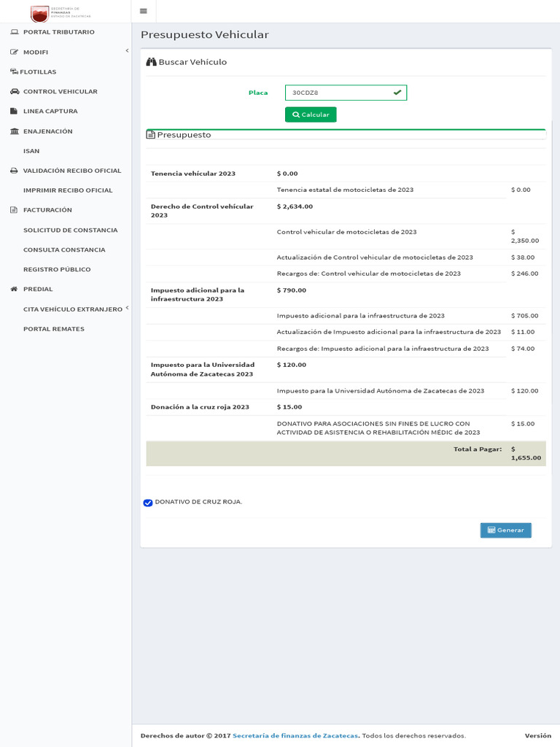Click the file icon beside Linea Captura

point(14,111)
